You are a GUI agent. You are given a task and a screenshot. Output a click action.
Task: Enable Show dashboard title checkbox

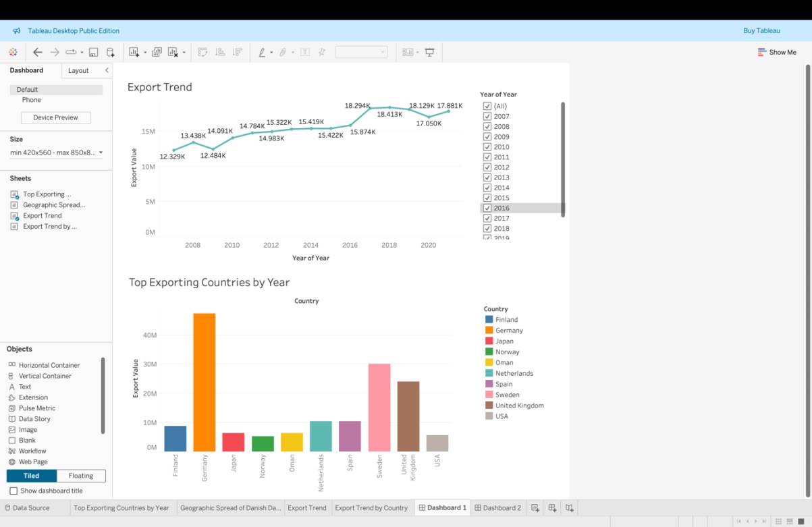13,491
